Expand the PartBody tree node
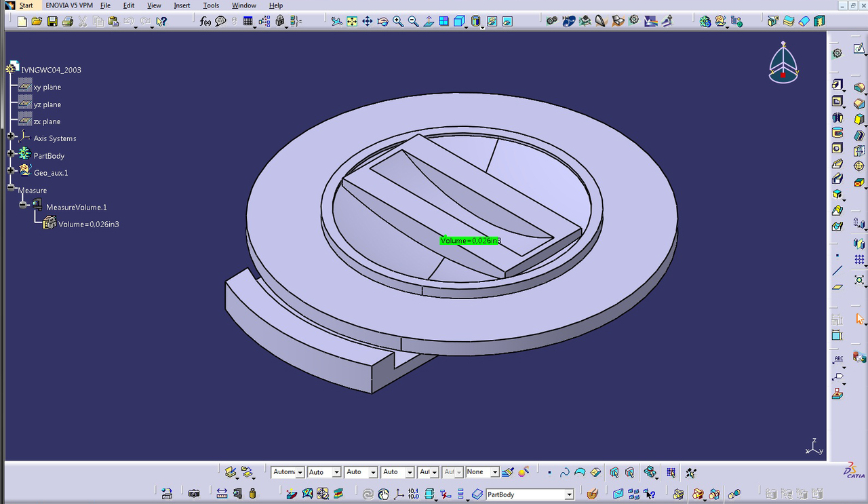868x504 pixels. (x=11, y=153)
